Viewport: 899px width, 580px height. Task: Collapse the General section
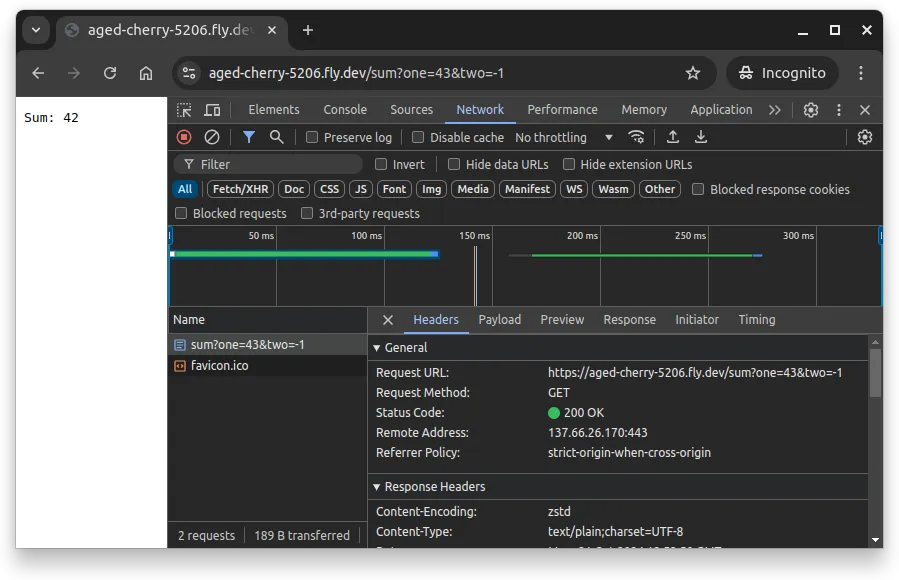click(x=376, y=347)
